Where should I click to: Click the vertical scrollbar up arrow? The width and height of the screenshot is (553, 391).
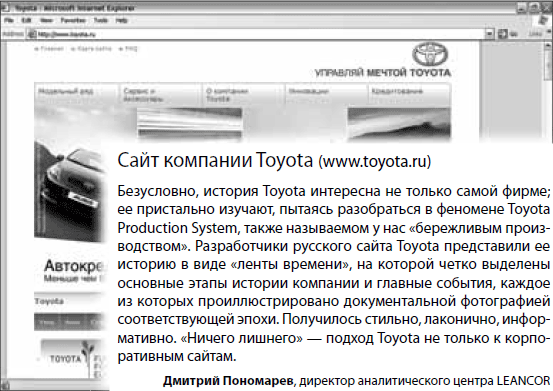click(x=548, y=46)
